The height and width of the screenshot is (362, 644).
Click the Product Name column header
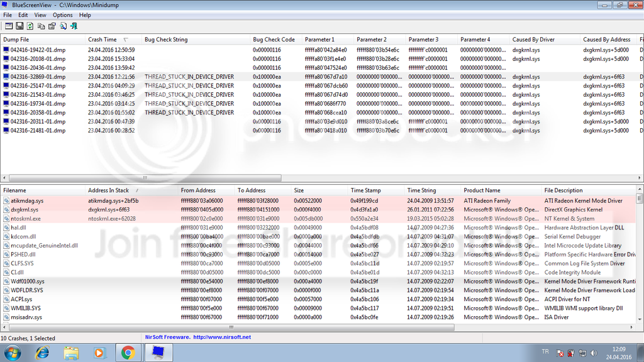click(501, 190)
